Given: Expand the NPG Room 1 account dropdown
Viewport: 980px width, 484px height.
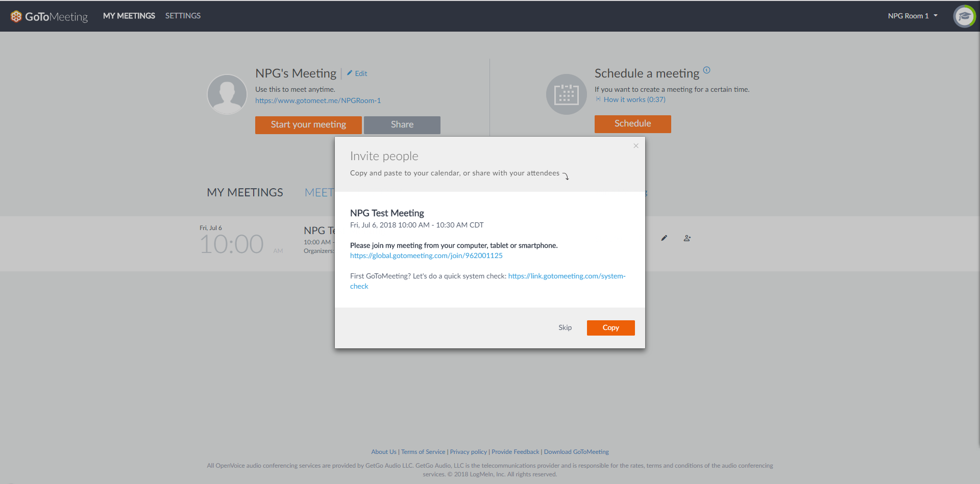Looking at the screenshot, I should (x=913, y=16).
